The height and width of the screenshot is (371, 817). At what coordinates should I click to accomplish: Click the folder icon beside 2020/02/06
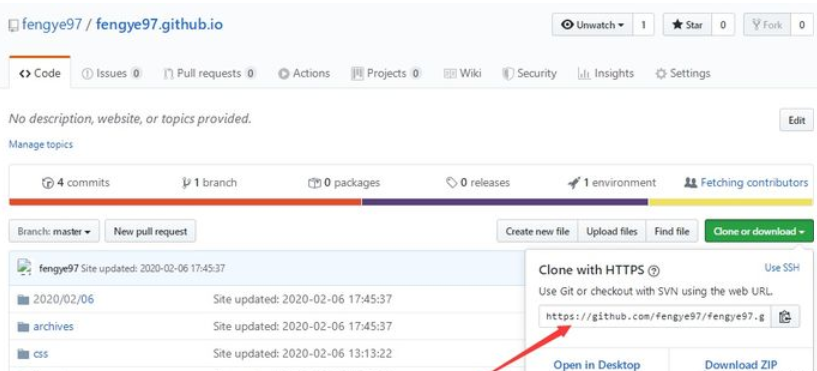[23, 300]
